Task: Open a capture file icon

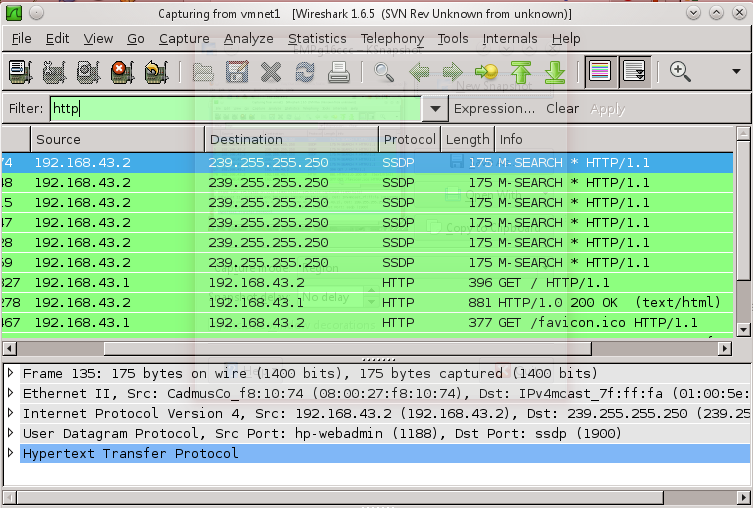Action: point(203,72)
